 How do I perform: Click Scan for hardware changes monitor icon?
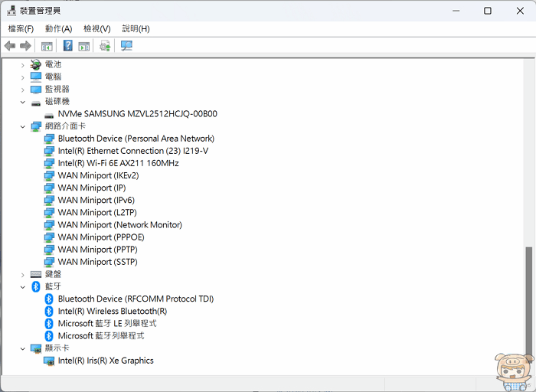coord(126,46)
